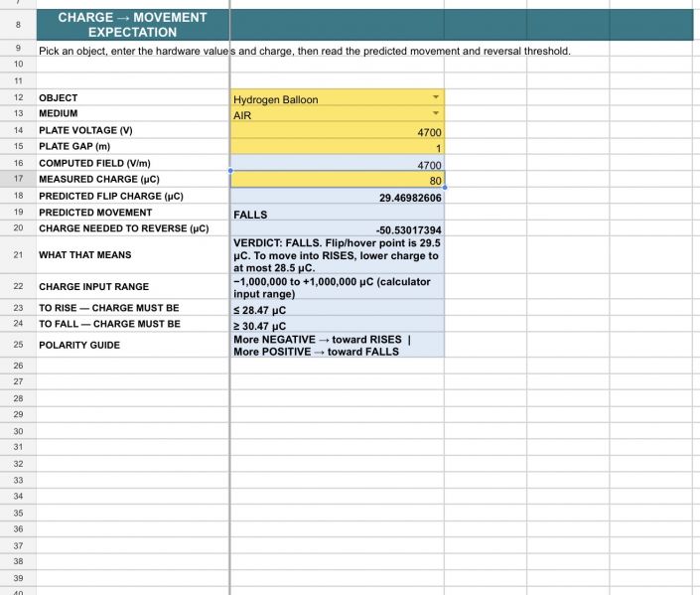Click the CHARGE NEEDED TO REVERSE label

pos(124,228)
